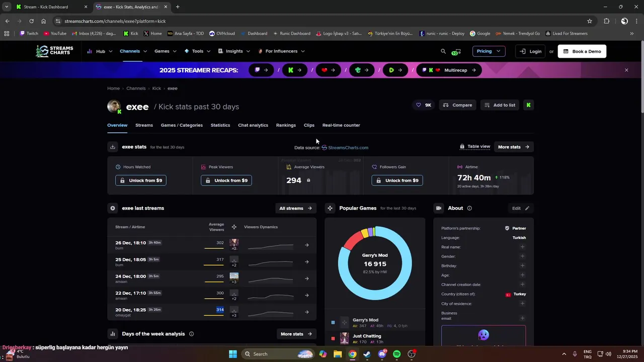Open the Chrome tab search dropdown arrow
This screenshot has height=362, width=644.
coord(7,7)
